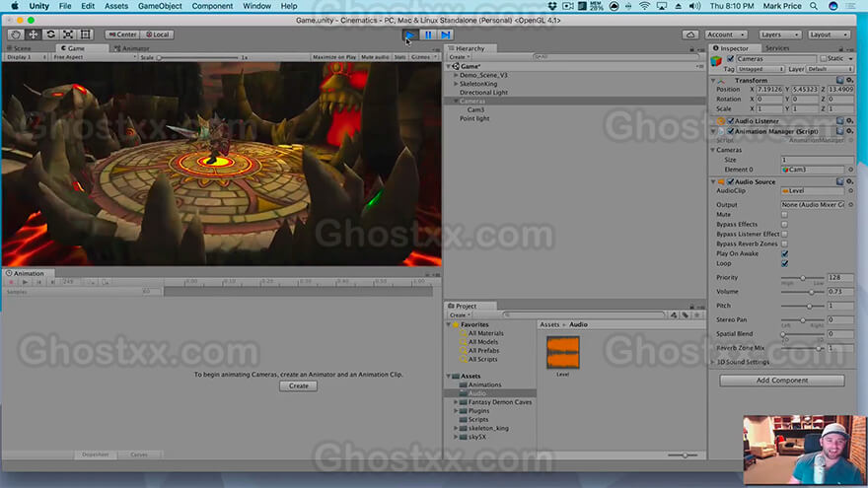Viewport: 868px width, 488px height.
Task: Click the Add Component button
Action: click(781, 381)
